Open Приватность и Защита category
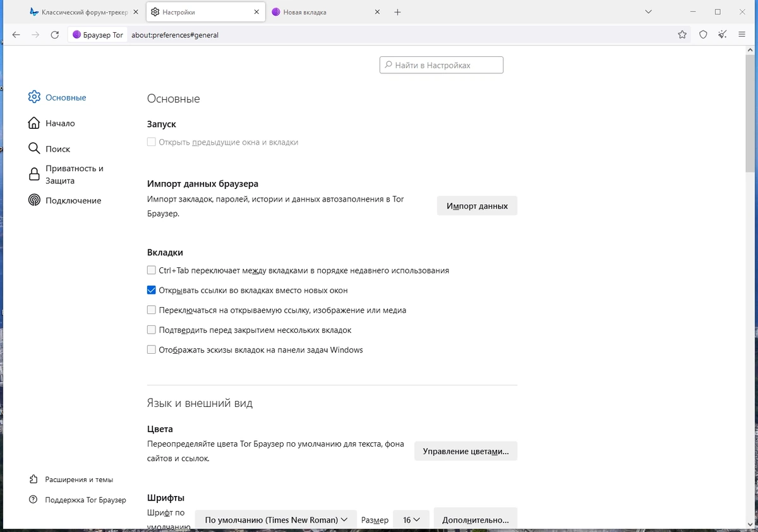This screenshot has height=532, width=758. coord(66,174)
